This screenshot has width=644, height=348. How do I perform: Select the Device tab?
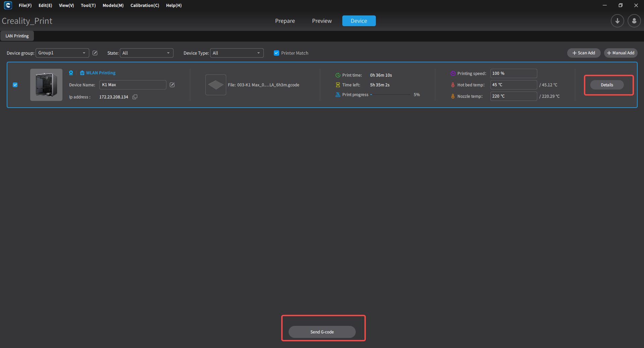[x=359, y=21]
